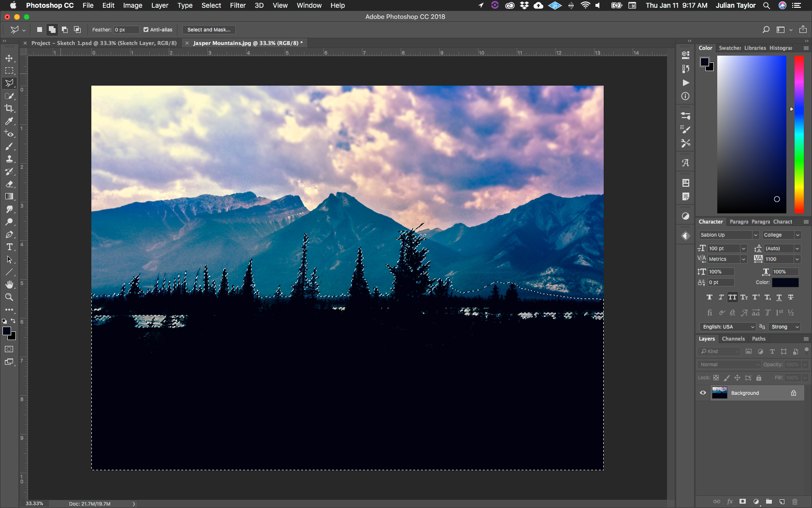Select the Gradient tool

click(9, 196)
